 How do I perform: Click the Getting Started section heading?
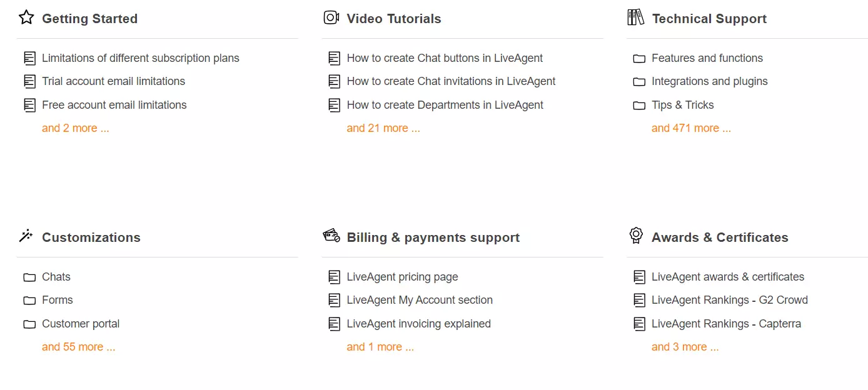pos(89,18)
